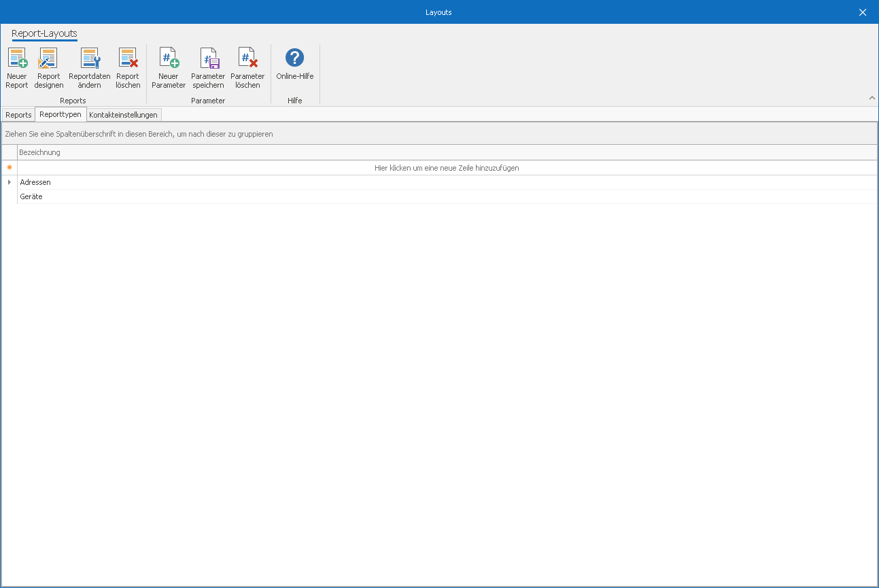Select the Reporttypen tab

pos(61,114)
